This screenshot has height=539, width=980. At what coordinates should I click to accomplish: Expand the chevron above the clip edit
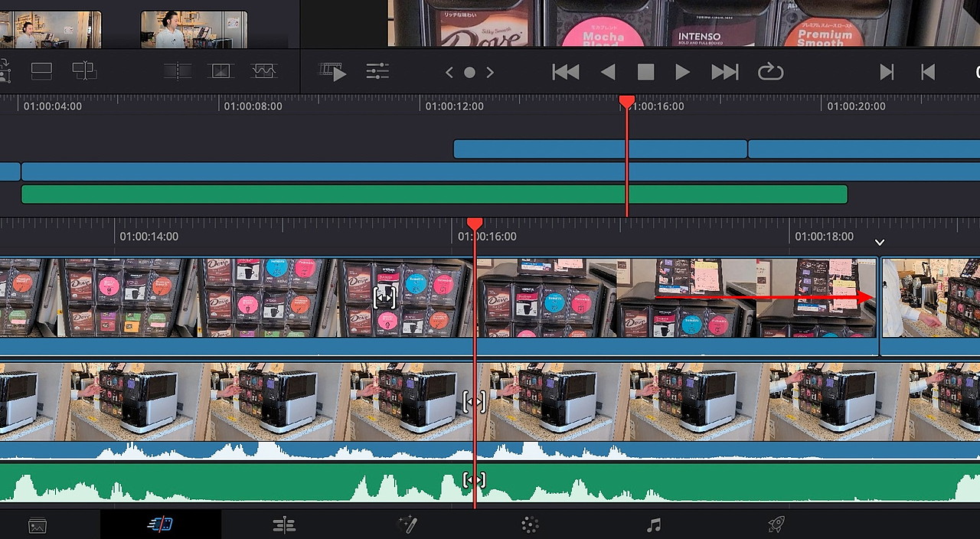pyautogui.click(x=880, y=242)
